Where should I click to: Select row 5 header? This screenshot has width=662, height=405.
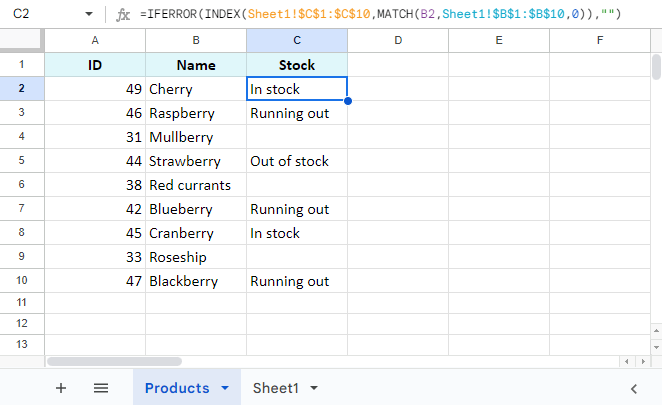22,160
